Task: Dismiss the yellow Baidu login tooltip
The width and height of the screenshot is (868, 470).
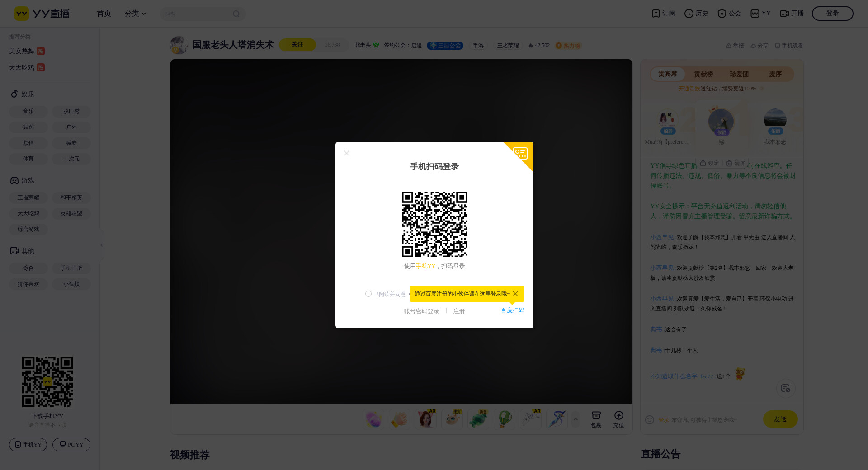Action: (x=515, y=294)
